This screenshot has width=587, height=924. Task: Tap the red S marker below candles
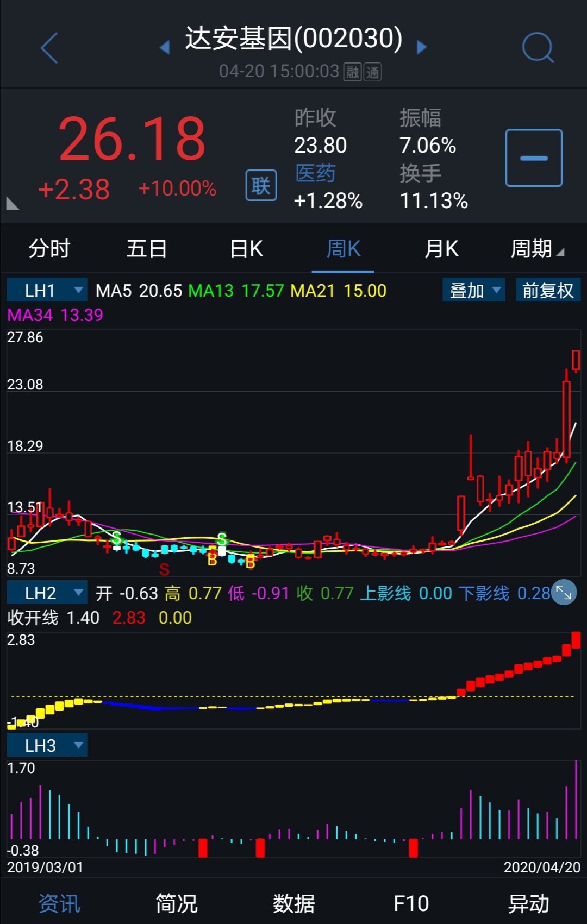[x=164, y=569]
